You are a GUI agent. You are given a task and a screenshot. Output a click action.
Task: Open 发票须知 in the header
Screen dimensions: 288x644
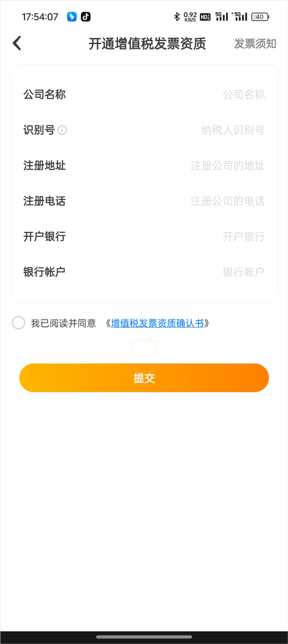[x=255, y=43]
